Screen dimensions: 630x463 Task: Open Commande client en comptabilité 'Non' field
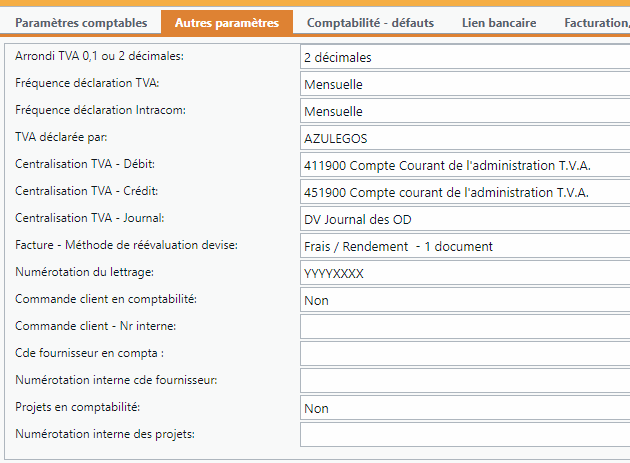tap(465, 300)
